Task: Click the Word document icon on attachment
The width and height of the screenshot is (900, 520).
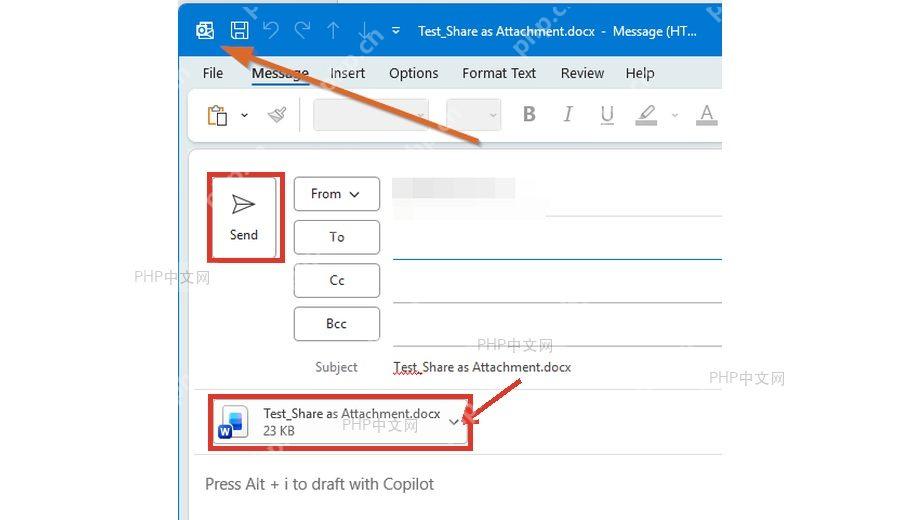Action: 234,422
